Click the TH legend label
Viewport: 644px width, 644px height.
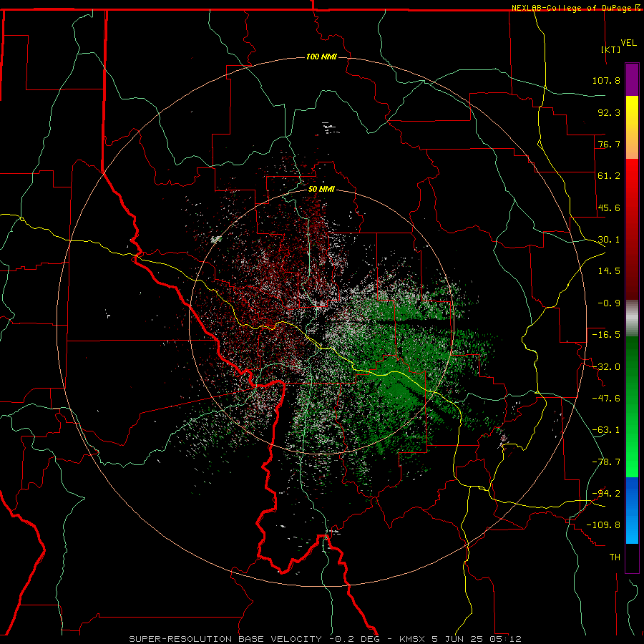pyautogui.click(x=615, y=557)
